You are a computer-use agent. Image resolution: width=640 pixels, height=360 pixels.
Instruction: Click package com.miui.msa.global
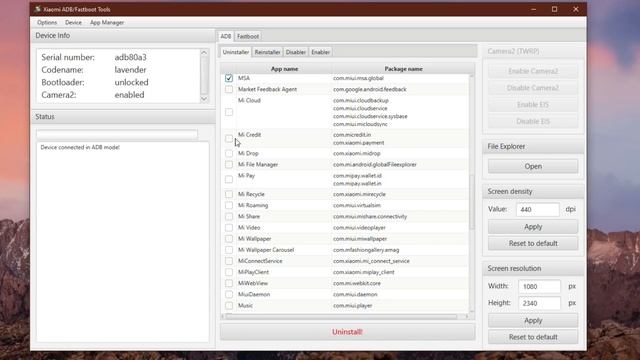(358, 78)
